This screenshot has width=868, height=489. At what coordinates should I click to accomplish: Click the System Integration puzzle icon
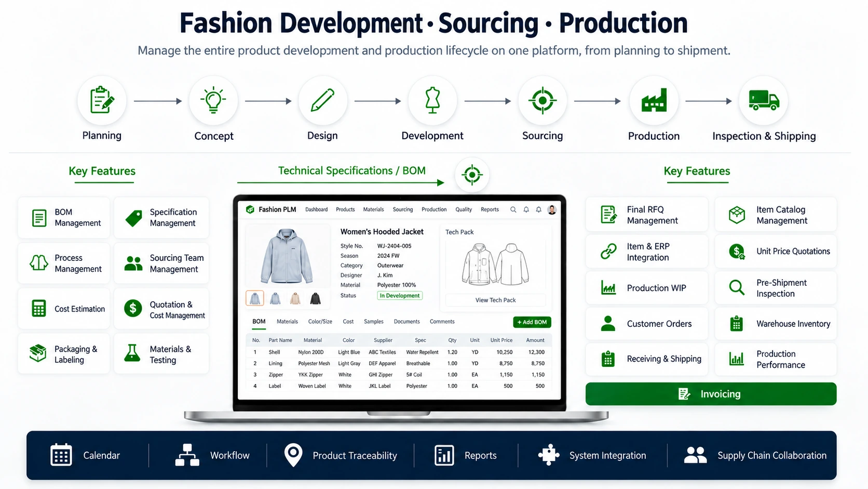[549, 455]
